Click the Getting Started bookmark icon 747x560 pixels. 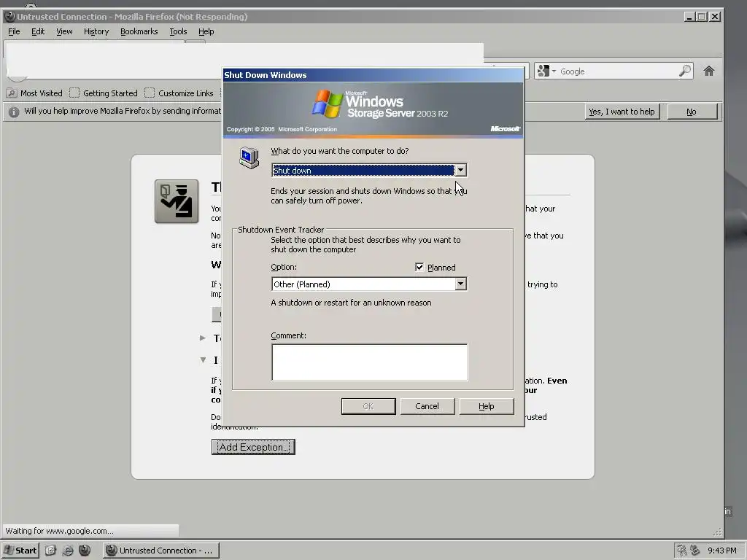[x=74, y=93]
